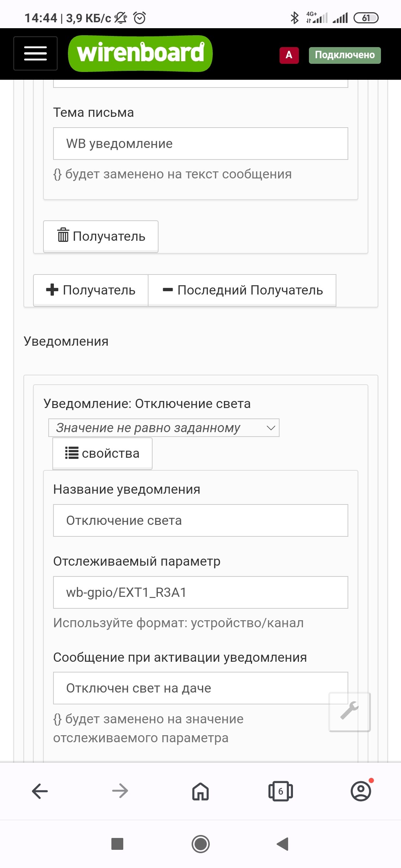Open the 'свойства' properties list button

pos(102,453)
